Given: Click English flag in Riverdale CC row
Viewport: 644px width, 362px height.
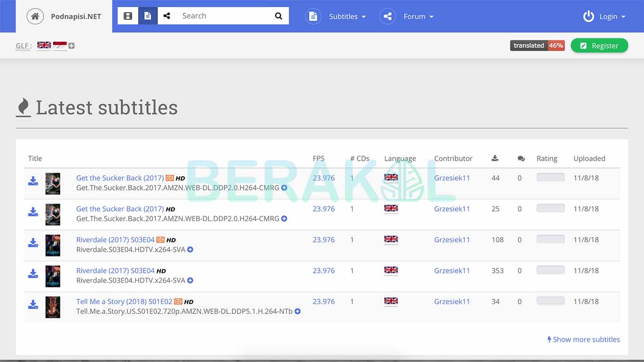Looking at the screenshot, I should 391,239.
